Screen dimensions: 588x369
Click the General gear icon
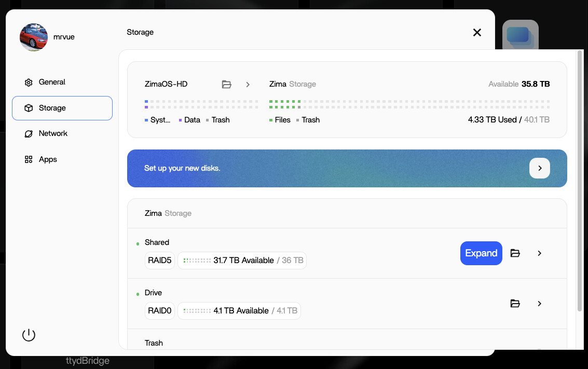pos(29,83)
